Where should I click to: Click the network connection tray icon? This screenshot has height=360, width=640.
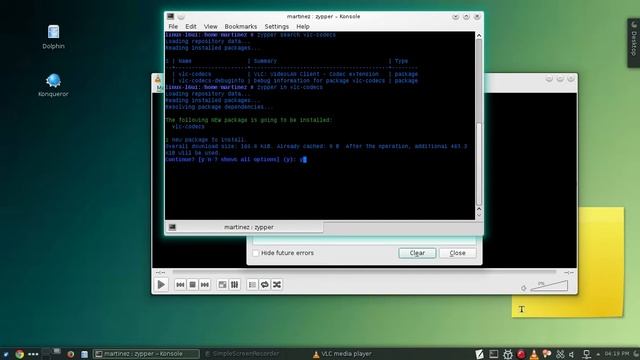[587, 354]
